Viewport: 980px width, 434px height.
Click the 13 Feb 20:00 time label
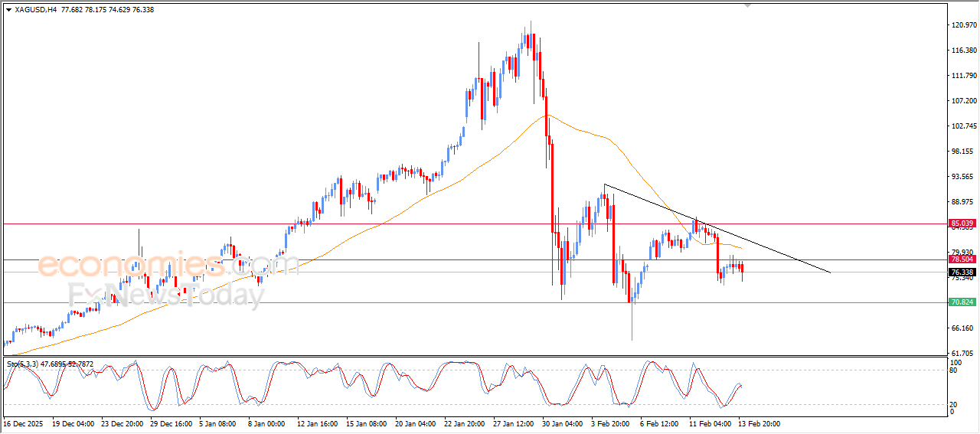pyautogui.click(x=758, y=423)
